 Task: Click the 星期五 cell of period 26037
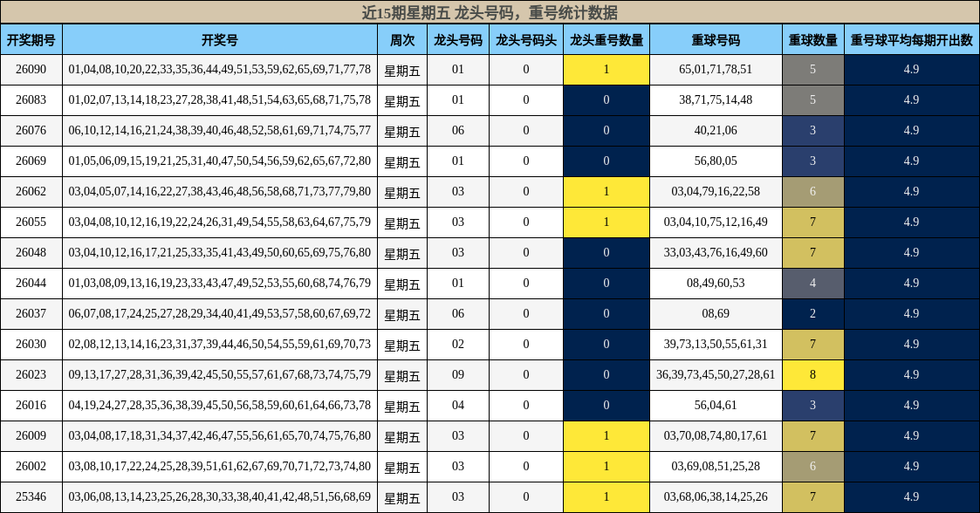(x=401, y=313)
